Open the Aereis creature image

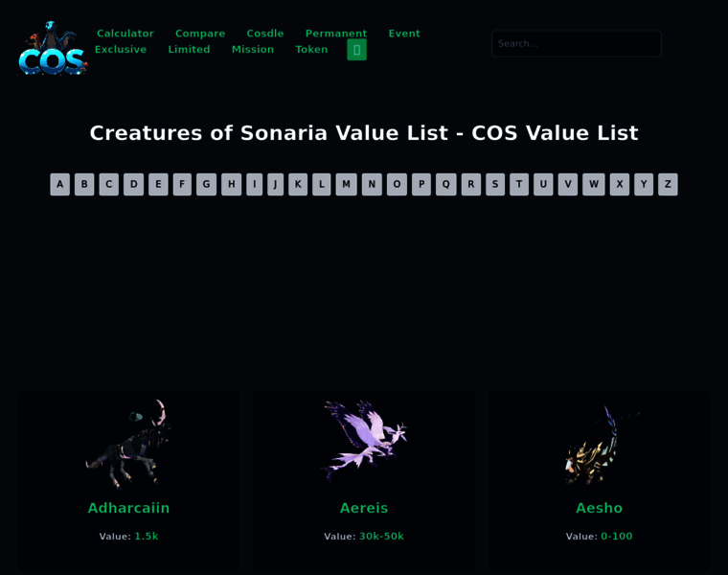coord(364,441)
